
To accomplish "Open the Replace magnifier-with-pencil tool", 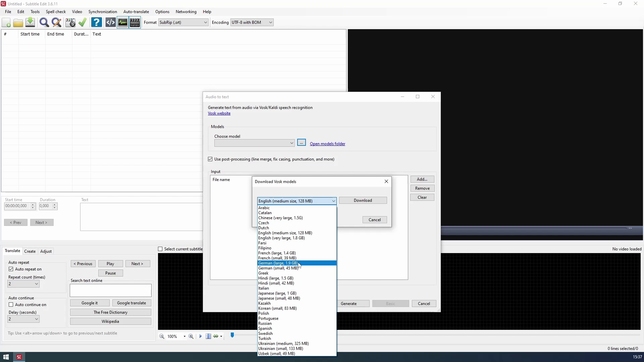I will coord(56,22).
